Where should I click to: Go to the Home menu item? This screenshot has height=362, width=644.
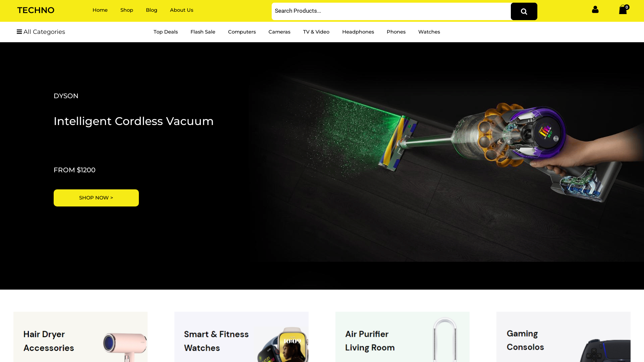100,10
